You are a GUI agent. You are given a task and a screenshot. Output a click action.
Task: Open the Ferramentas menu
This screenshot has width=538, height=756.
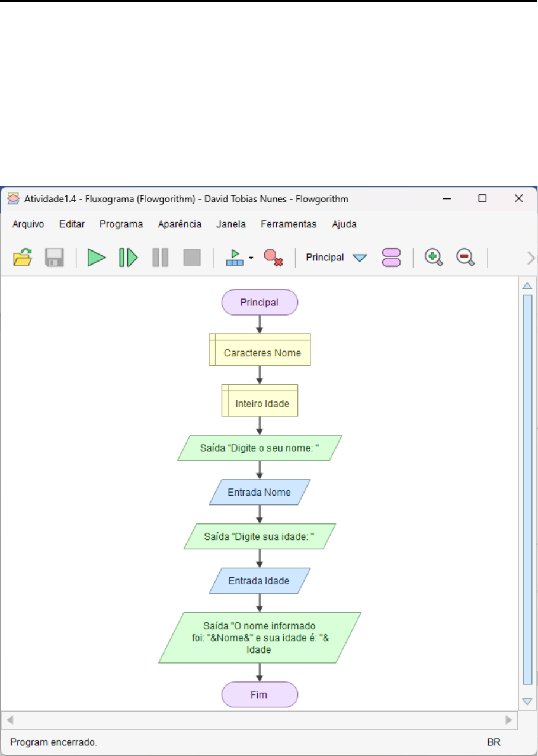[x=289, y=224]
